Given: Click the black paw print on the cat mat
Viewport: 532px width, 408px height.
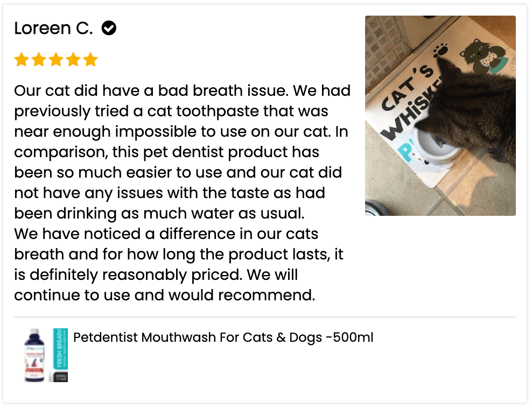Looking at the screenshot, I should (440, 51).
